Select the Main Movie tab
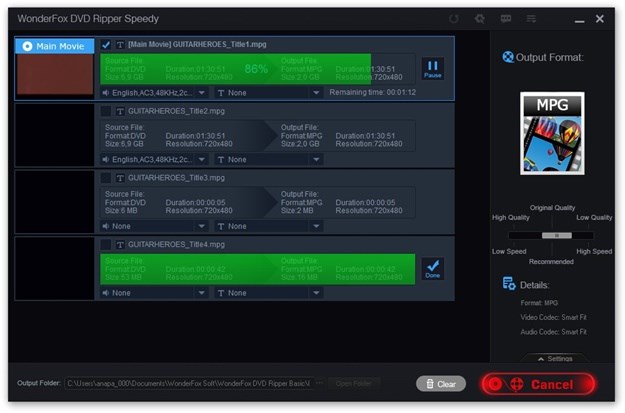Image resolution: width=625 pixels, height=413 pixels. (55, 46)
